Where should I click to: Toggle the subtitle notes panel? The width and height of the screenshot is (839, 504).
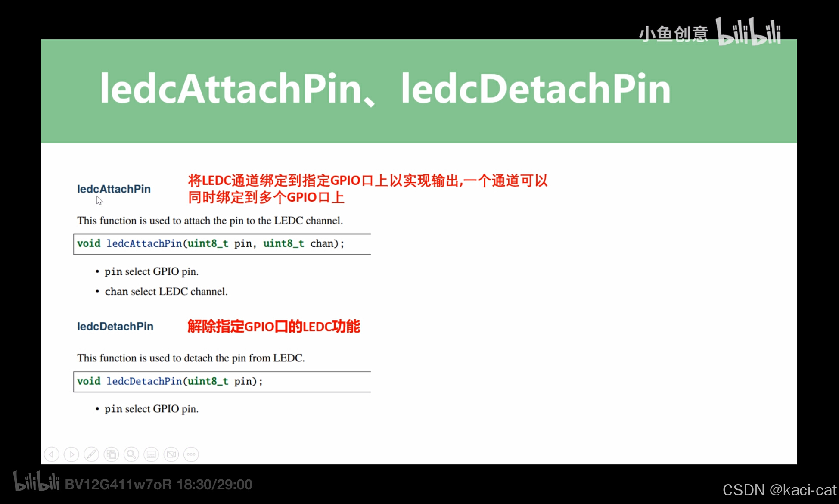click(x=151, y=454)
